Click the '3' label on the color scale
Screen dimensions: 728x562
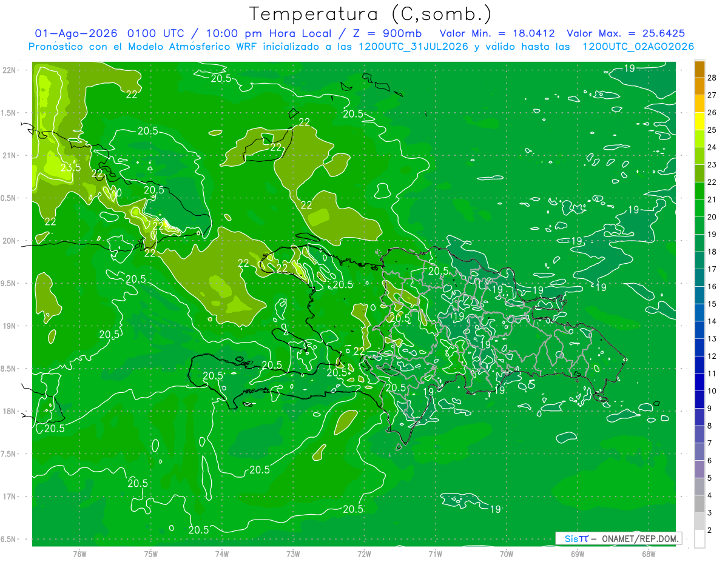(x=710, y=513)
